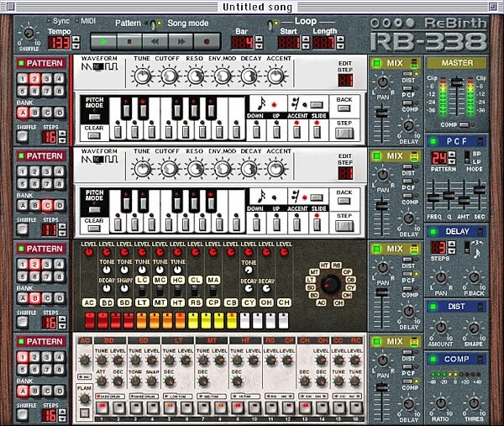Step the Loop Length value down
The height and width of the screenshot is (426, 504).
(340, 46)
